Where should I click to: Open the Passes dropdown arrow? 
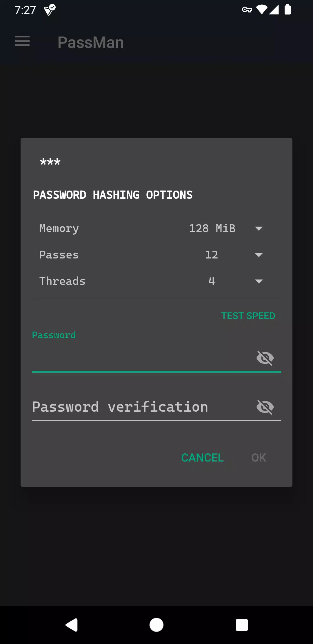(x=259, y=255)
